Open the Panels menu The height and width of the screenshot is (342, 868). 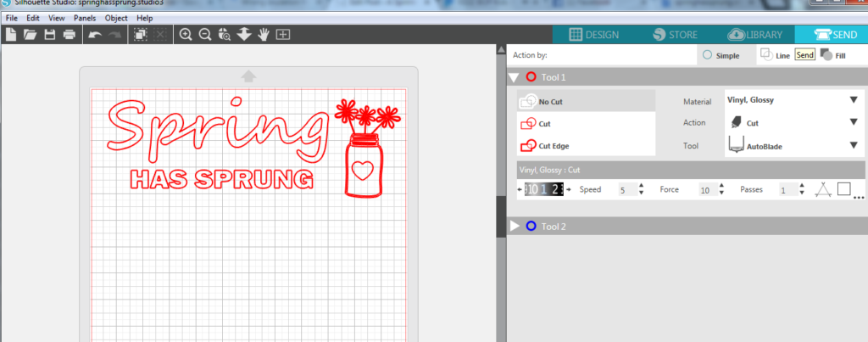click(x=85, y=17)
